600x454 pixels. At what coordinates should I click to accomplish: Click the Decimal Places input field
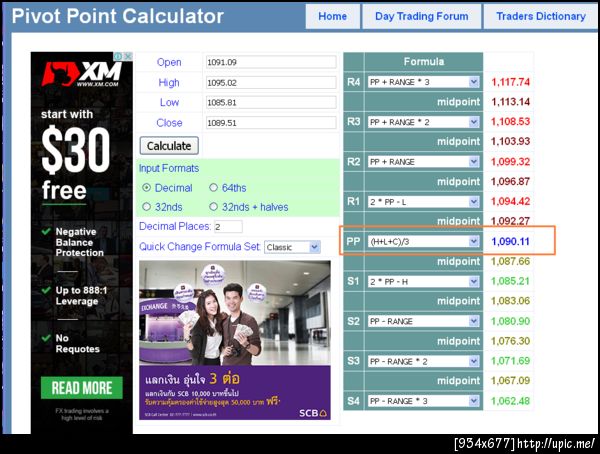click(x=228, y=227)
